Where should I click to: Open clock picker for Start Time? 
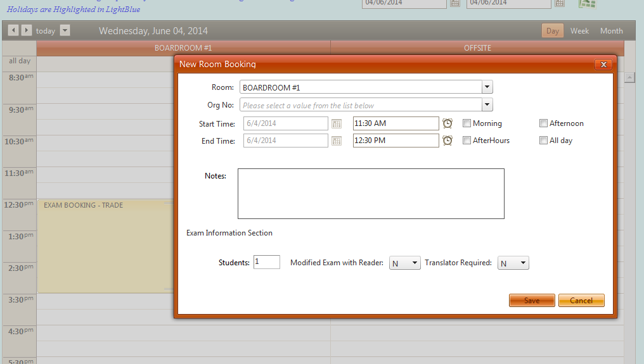448,123
